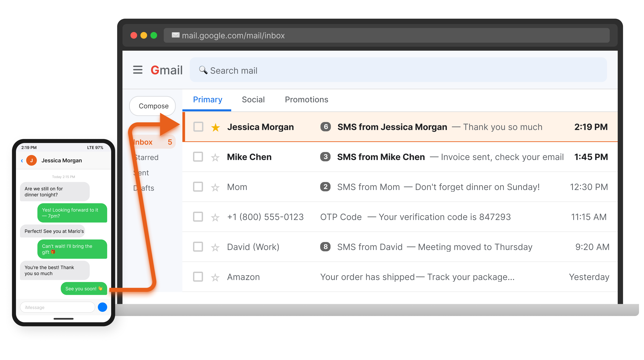
Task: Select the Jessica Morgan email checkbox
Action: (198, 127)
